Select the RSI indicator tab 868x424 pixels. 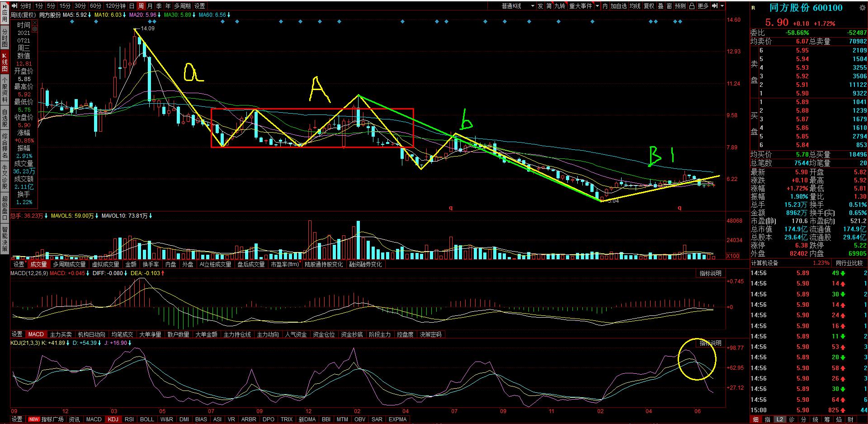[129, 419]
